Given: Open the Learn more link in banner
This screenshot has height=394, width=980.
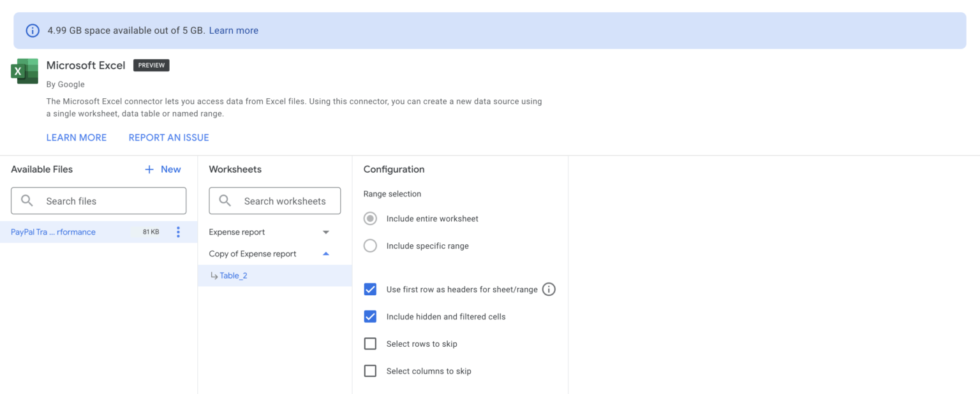Looking at the screenshot, I should point(234,31).
